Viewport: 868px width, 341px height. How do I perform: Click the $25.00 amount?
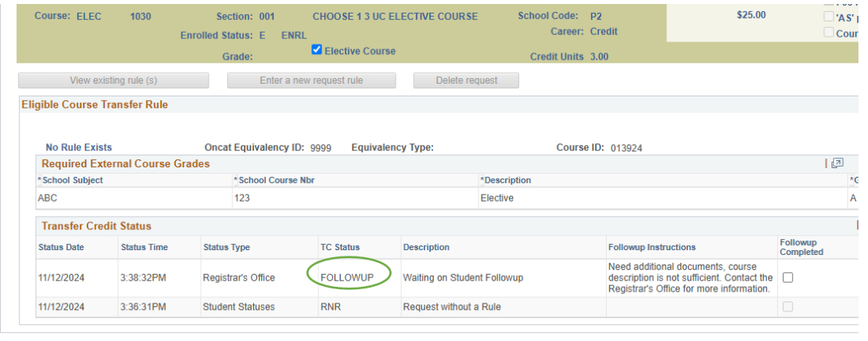pyautogui.click(x=751, y=15)
